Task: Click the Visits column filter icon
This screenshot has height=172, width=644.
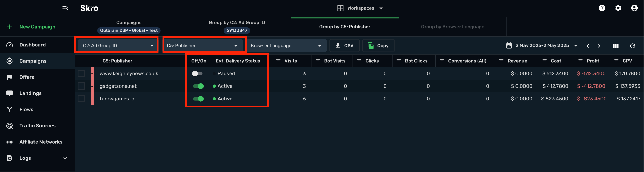Action: coord(278,61)
